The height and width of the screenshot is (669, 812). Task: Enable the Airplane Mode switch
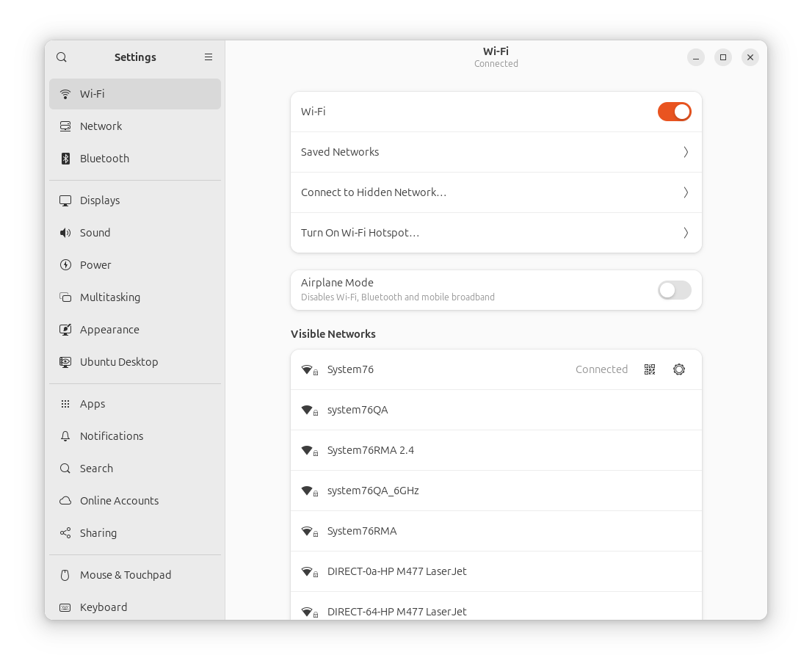tap(674, 290)
